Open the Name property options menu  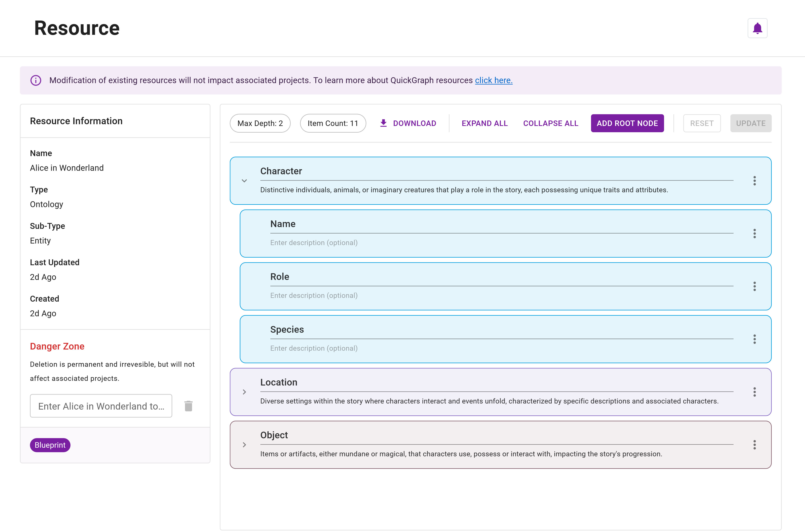(x=755, y=233)
